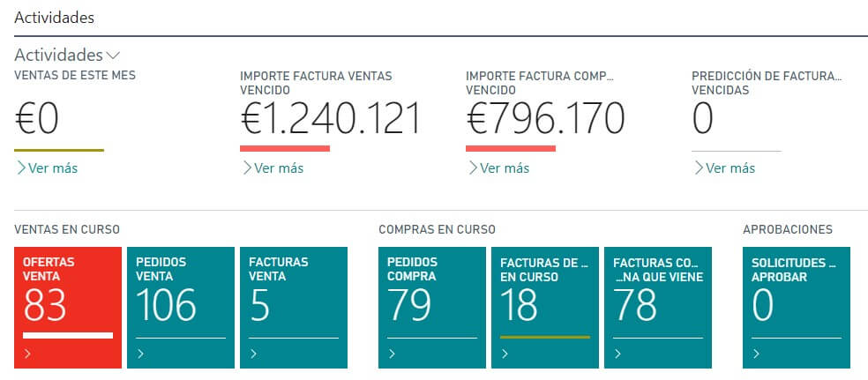Click chevron arrow on Facturas en curso tile
Screen dimensions: 868x380
click(x=505, y=354)
